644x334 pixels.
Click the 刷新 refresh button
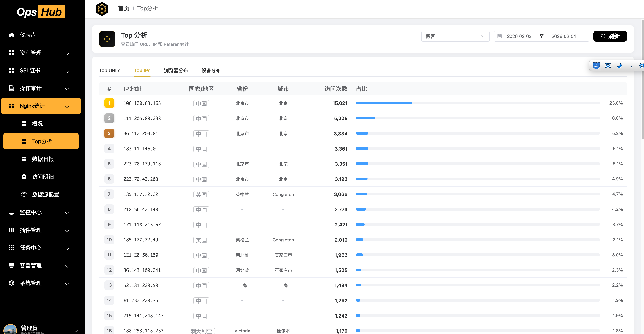coord(610,36)
